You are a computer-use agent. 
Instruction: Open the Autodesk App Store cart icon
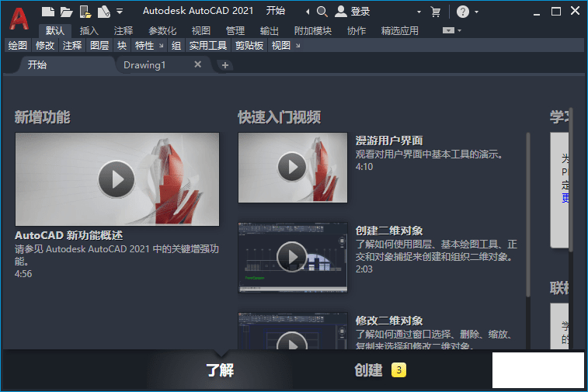click(x=436, y=12)
